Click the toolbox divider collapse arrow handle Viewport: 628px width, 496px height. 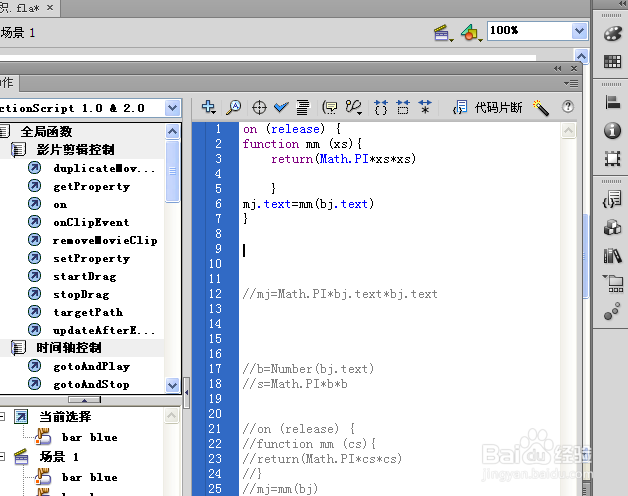point(187,393)
